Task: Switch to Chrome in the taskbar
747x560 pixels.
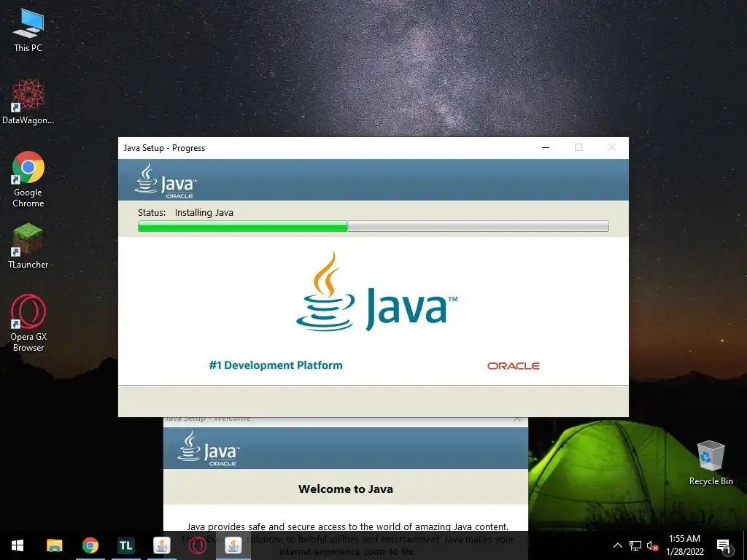Action: pyautogui.click(x=90, y=545)
